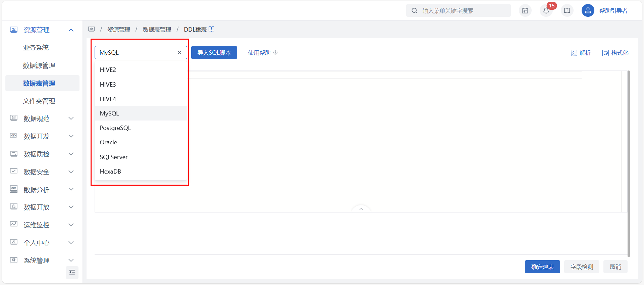This screenshot has width=644, height=285.
Task: Click the 数据表管理 breadcrumb link
Action: click(157, 30)
